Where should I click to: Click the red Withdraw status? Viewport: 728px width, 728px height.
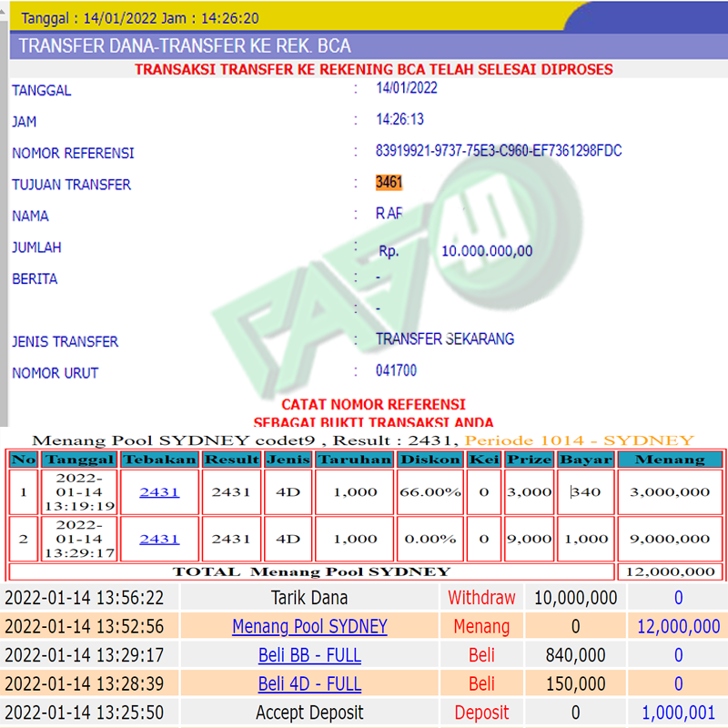tap(481, 598)
